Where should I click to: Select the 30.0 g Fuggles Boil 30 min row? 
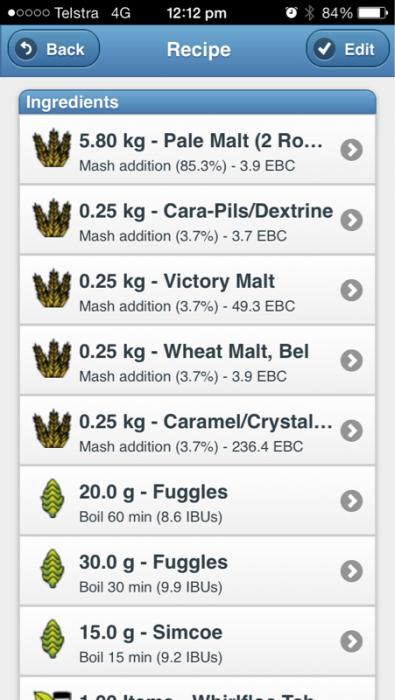tap(197, 571)
